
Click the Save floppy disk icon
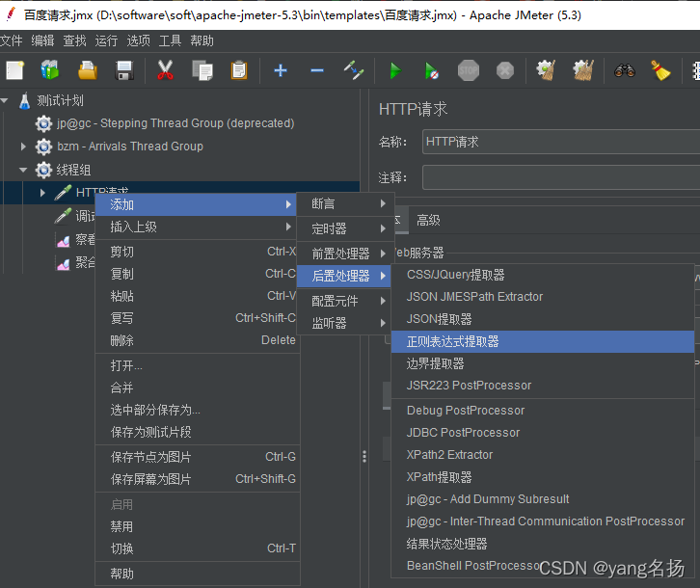pyautogui.click(x=124, y=70)
